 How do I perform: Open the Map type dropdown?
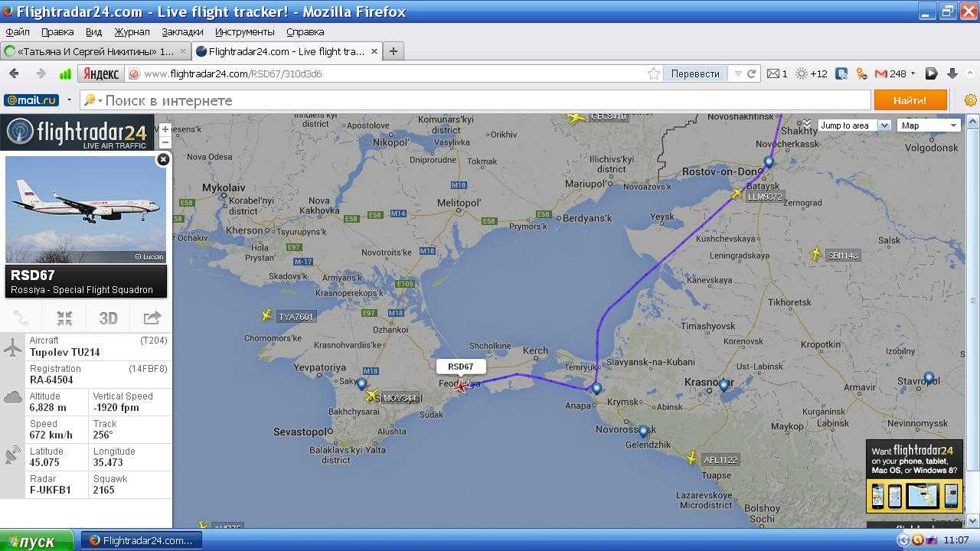click(929, 126)
